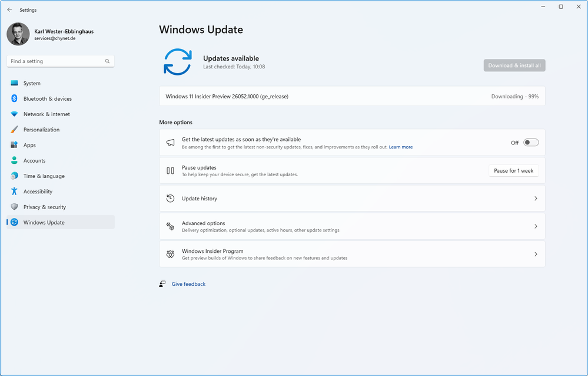
Task: Open System settings category
Action: 61,83
